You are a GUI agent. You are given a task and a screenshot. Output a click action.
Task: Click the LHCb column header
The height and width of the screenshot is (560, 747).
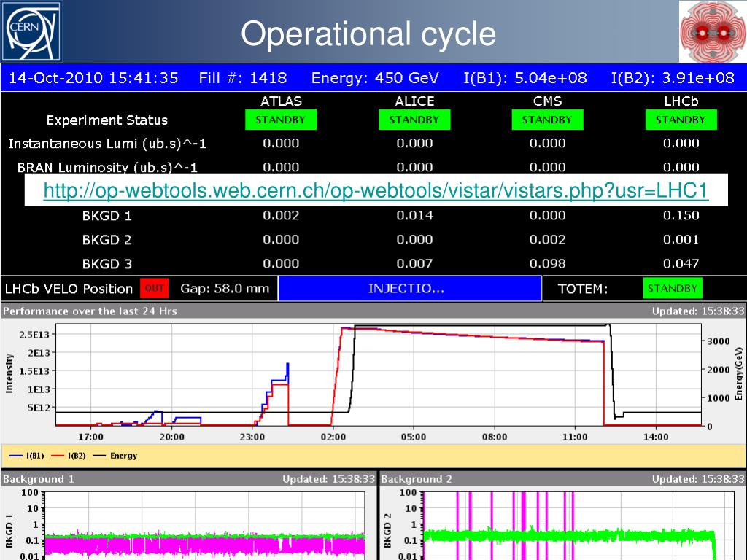(x=681, y=101)
